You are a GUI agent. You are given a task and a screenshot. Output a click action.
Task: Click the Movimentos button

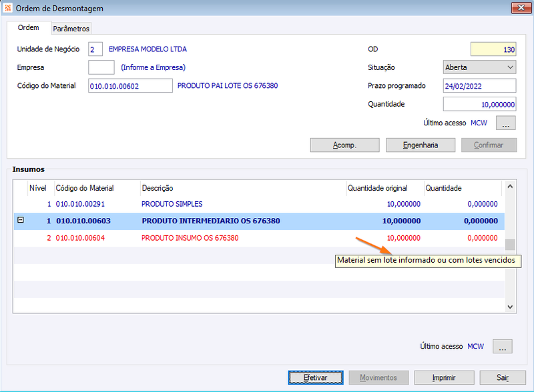(378, 378)
